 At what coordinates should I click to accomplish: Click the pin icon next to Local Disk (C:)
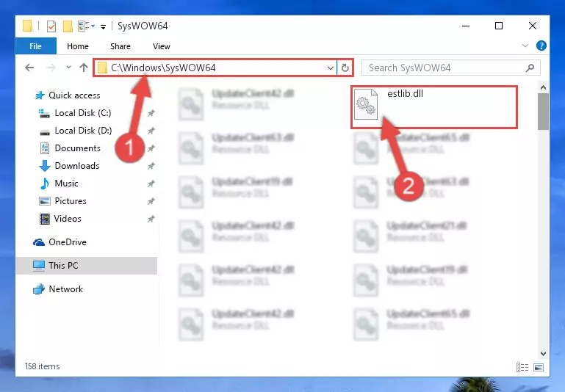[x=151, y=113]
